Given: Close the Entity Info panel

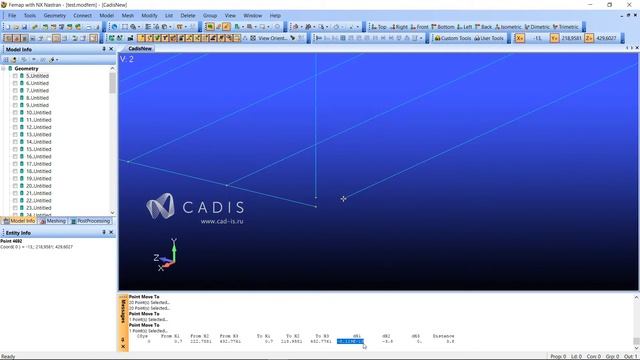Looking at the screenshot, I should coord(111,232).
